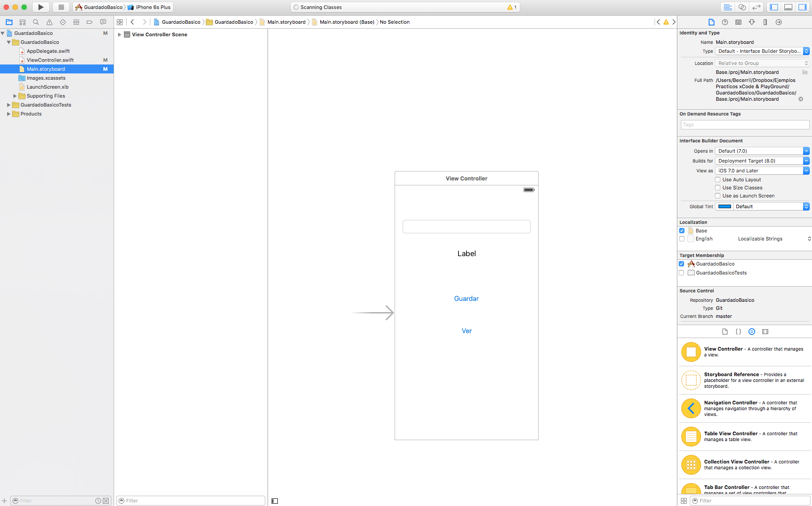The height and width of the screenshot is (506, 812).
Task: Switch to Assistant editor
Action: tap(742, 7)
